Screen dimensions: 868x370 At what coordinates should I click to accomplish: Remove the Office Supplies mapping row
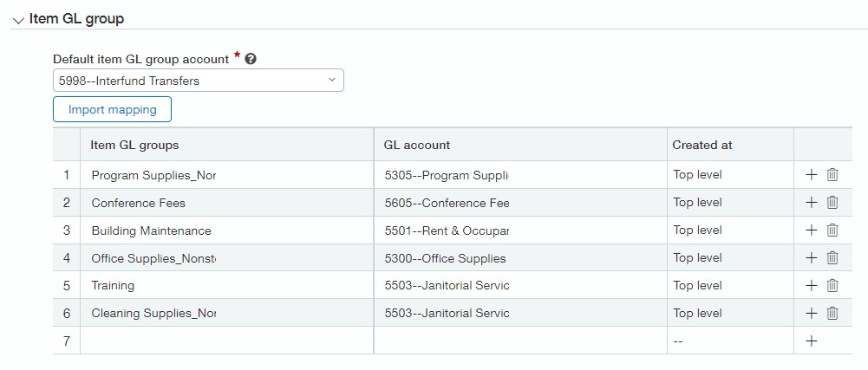tap(832, 257)
